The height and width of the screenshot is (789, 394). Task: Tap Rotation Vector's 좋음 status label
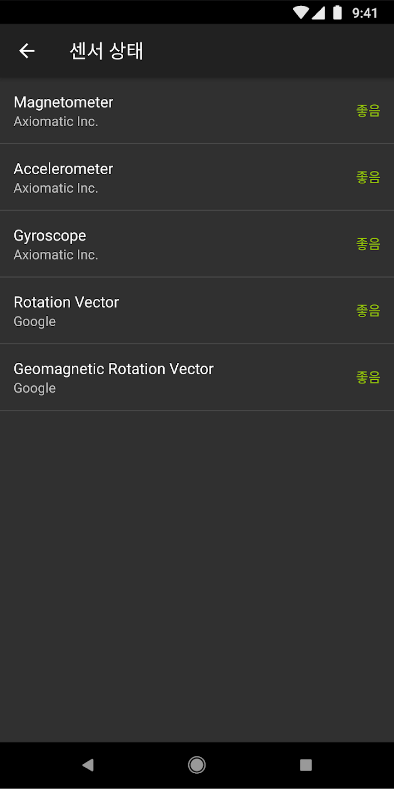(x=368, y=310)
